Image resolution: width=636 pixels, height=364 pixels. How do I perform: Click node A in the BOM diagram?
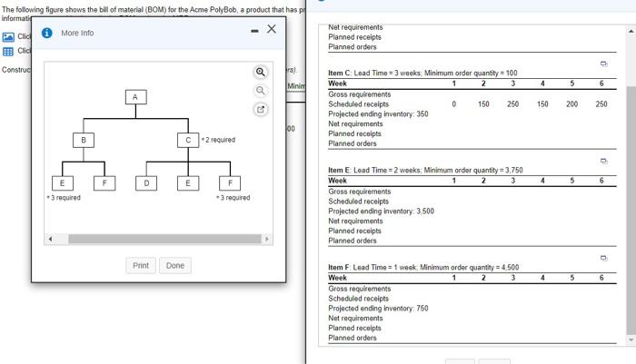[x=135, y=97]
